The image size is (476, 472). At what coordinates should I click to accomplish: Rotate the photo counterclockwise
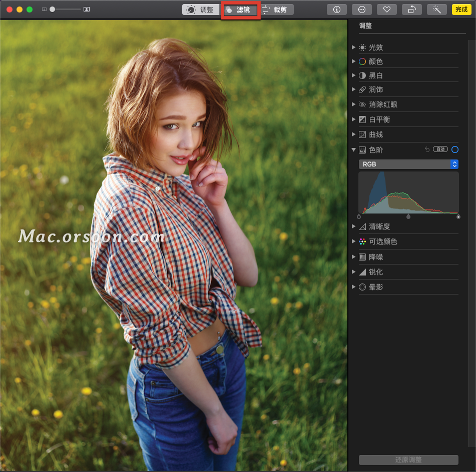pyautogui.click(x=411, y=9)
